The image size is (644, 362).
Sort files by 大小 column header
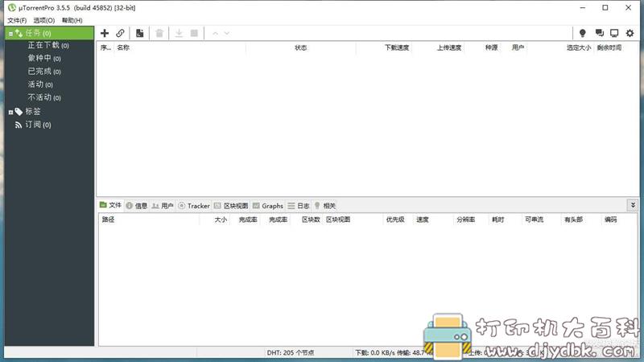(221, 220)
